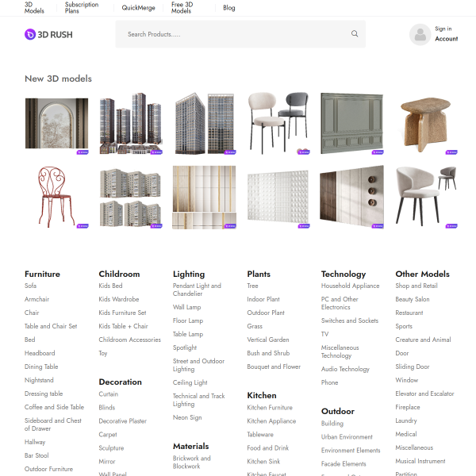The image size is (476, 476).
Task: Open the Other Models heading
Action: (x=422, y=274)
